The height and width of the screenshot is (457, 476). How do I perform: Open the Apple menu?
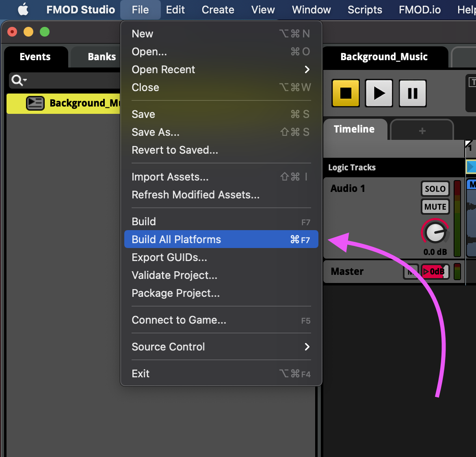pyautogui.click(x=23, y=9)
